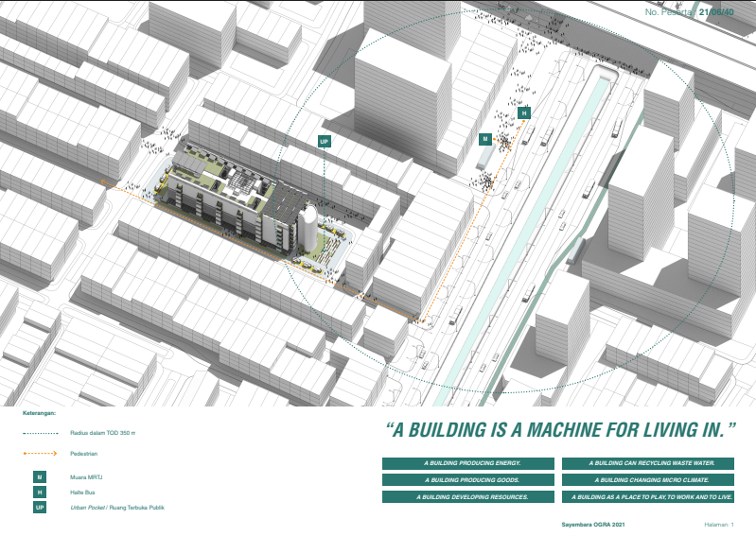Click the green dotted Radius line symbol

[x=41, y=433]
